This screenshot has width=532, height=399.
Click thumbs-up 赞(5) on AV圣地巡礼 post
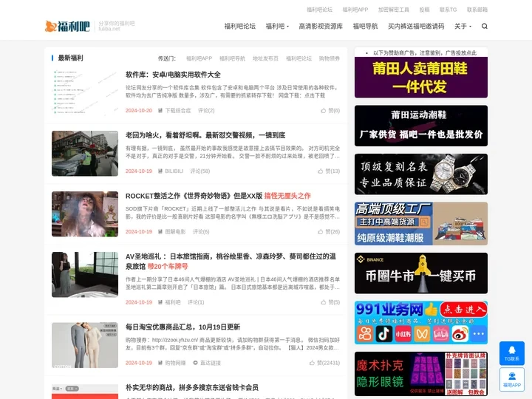[330, 302]
